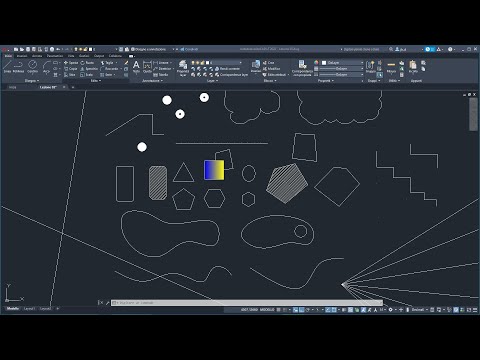Click the vertical scrollbar on right edge
This screenshot has width=480, height=360.
pyautogui.click(x=473, y=114)
